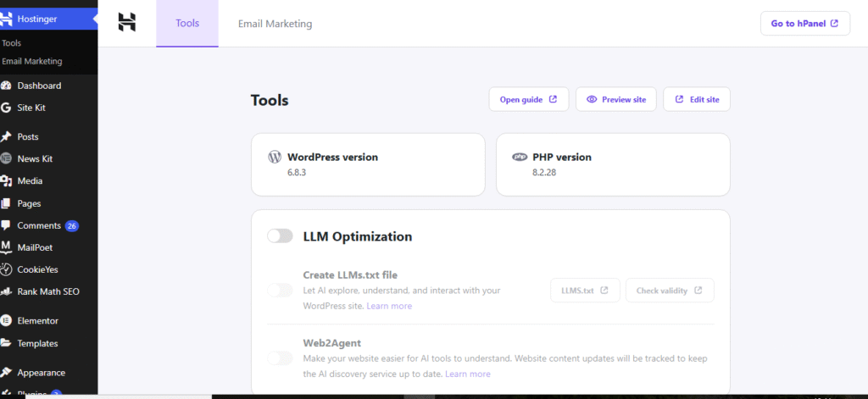Click external-link icon on Open guide
868x399 pixels.
[553, 100]
